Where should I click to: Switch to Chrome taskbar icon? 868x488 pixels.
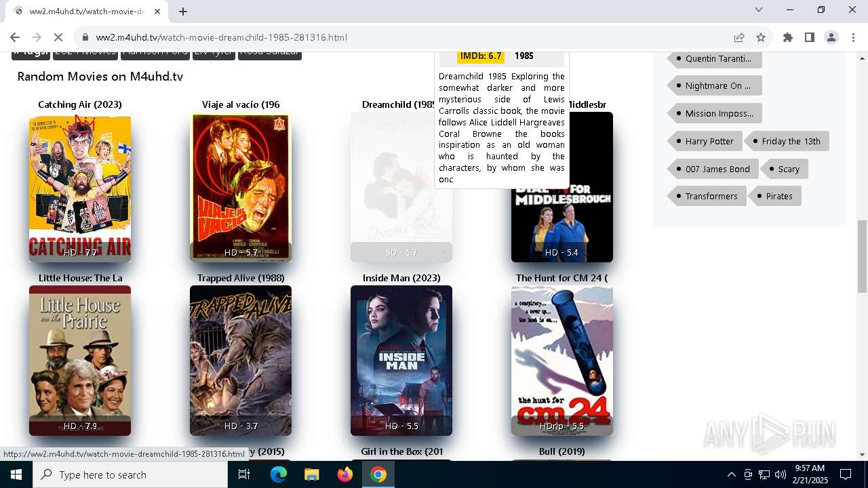[378, 474]
